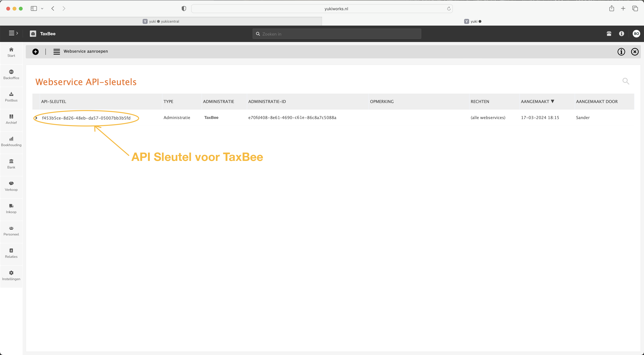Click the (alle webservices) rights cell
Screen dimensions: 644x355
tap(488, 118)
